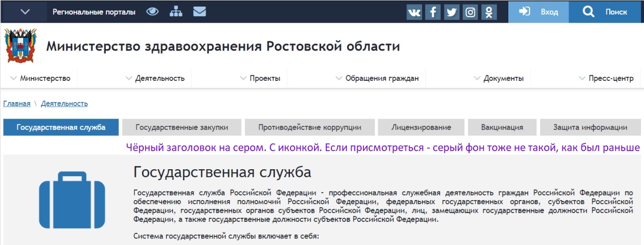Click the Twitter bird icon
The height and width of the screenshot is (245, 644).
point(451,12)
